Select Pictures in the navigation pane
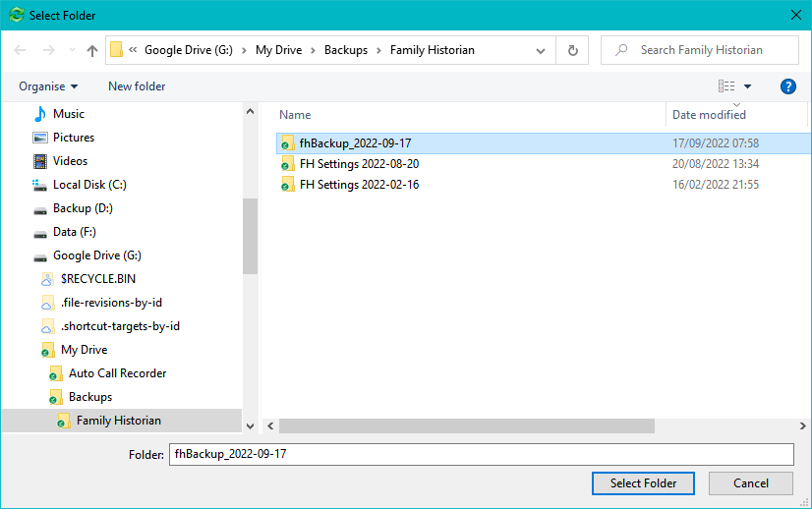The height and width of the screenshot is (509, 812). tap(74, 138)
